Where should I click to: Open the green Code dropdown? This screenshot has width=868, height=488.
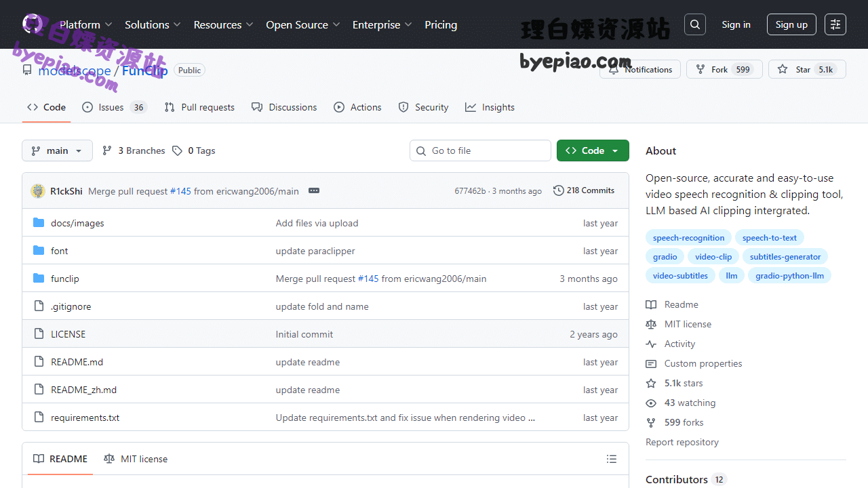click(x=593, y=150)
